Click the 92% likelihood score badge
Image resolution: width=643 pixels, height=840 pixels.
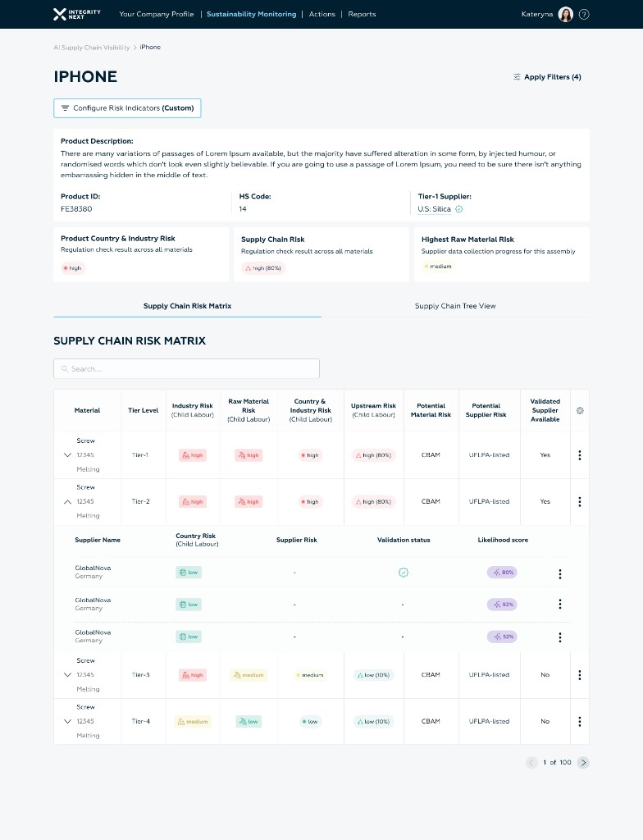pos(502,605)
